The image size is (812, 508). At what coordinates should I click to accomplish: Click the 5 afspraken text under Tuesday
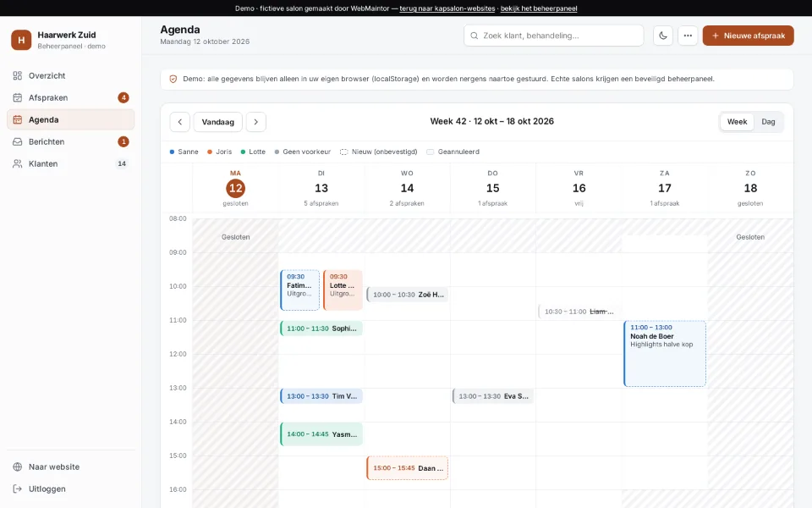coord(321,203)
